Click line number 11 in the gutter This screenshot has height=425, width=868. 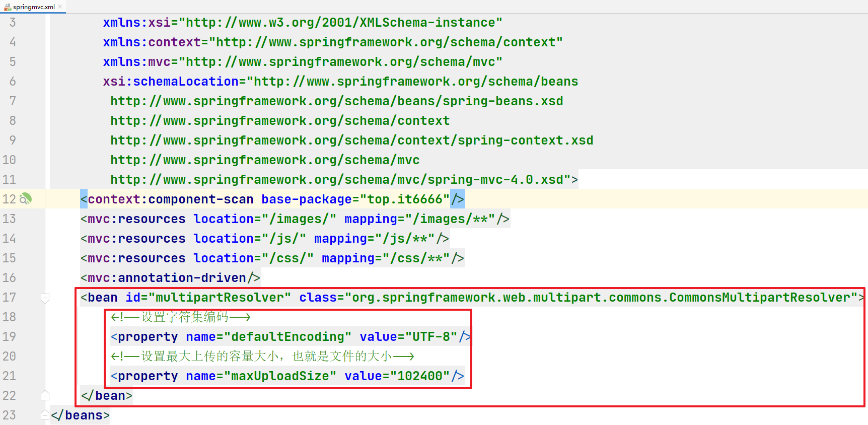(9, 180)
